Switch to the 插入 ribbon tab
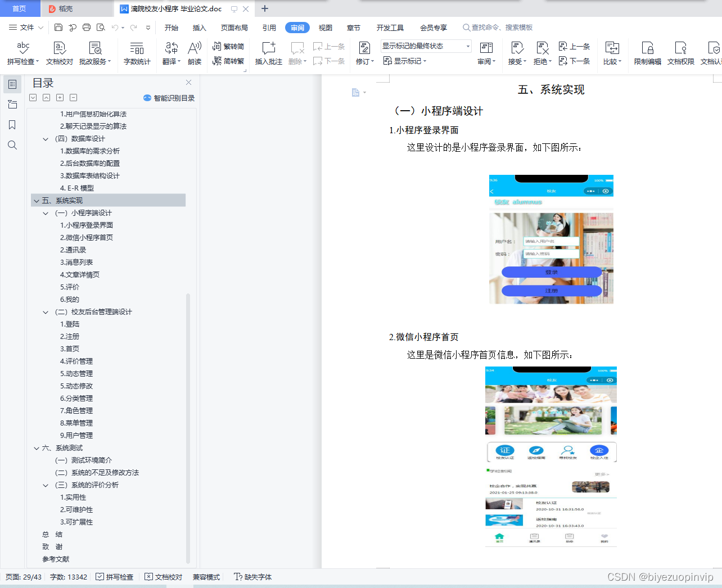The width and height of the screenshot is (722, 588). [199, 27]
